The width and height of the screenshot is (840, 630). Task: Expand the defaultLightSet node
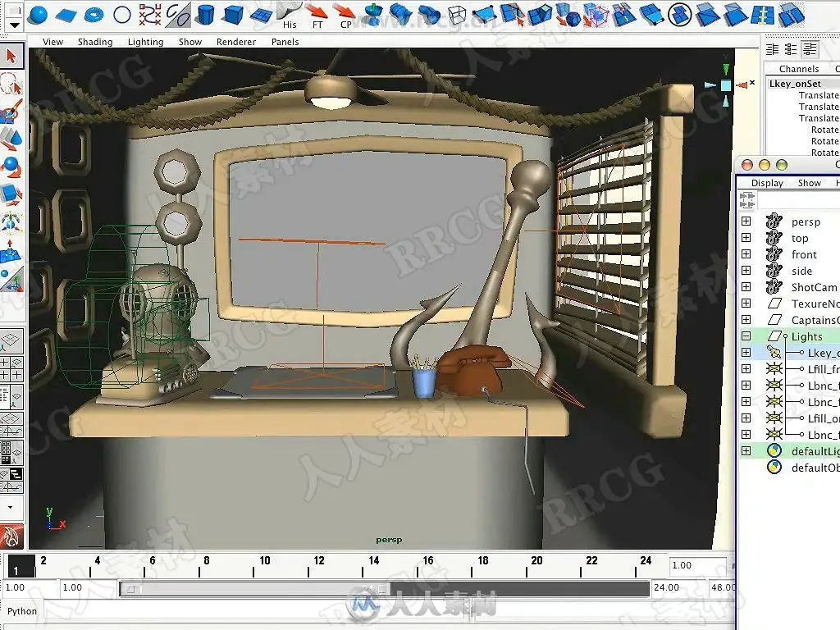tap(746, 450)
